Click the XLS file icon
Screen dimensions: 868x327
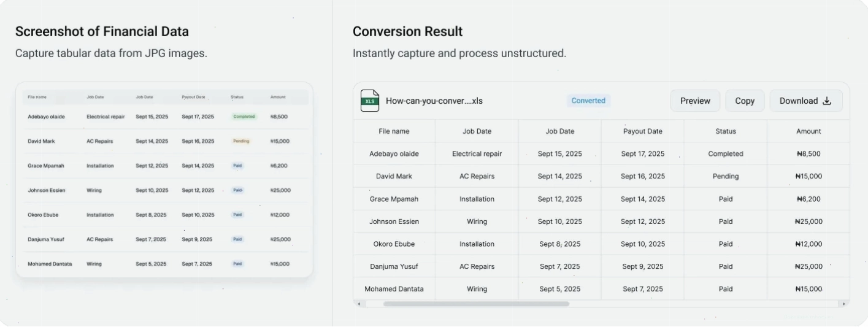click(x=369, y=101)
